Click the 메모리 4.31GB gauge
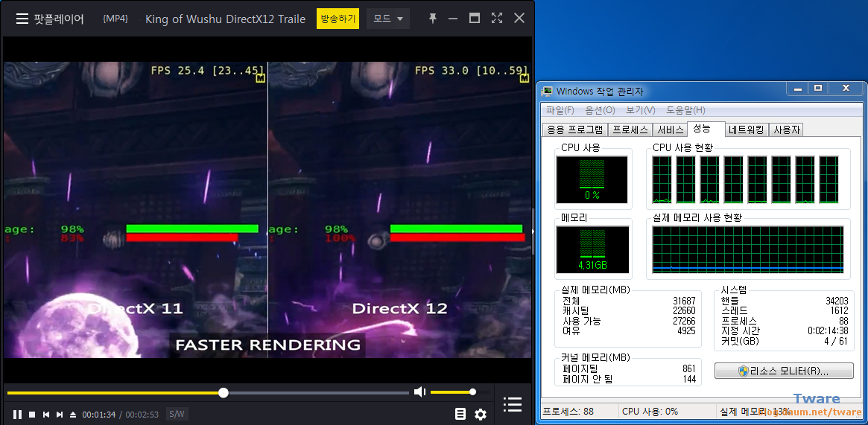Image resolution: width=868 pixels, height=425 pixels. 592,249
